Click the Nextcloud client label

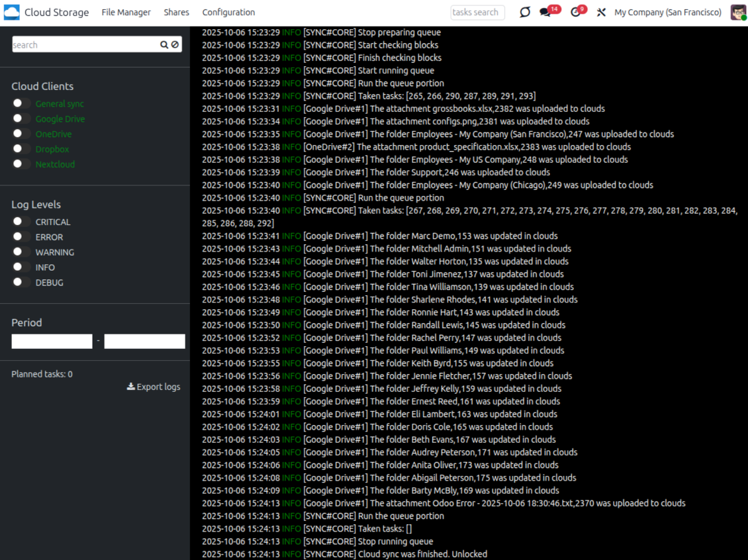tap(55, 164)
